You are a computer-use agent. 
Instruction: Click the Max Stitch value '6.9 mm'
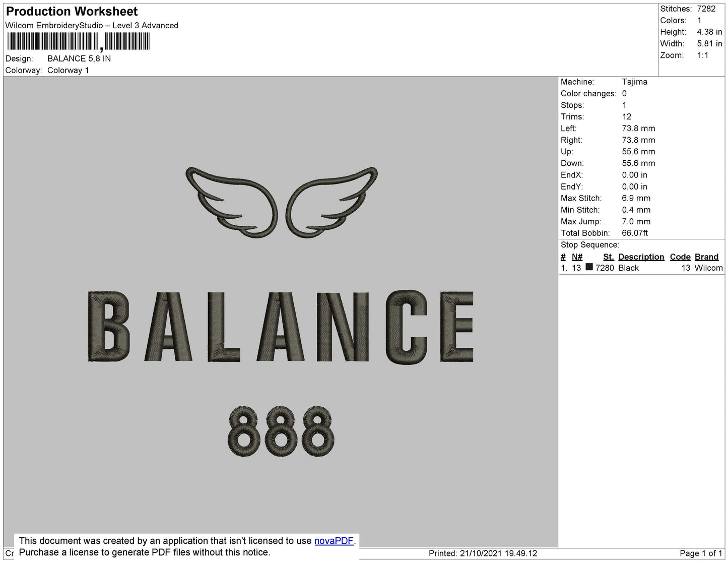pos(636,198)
